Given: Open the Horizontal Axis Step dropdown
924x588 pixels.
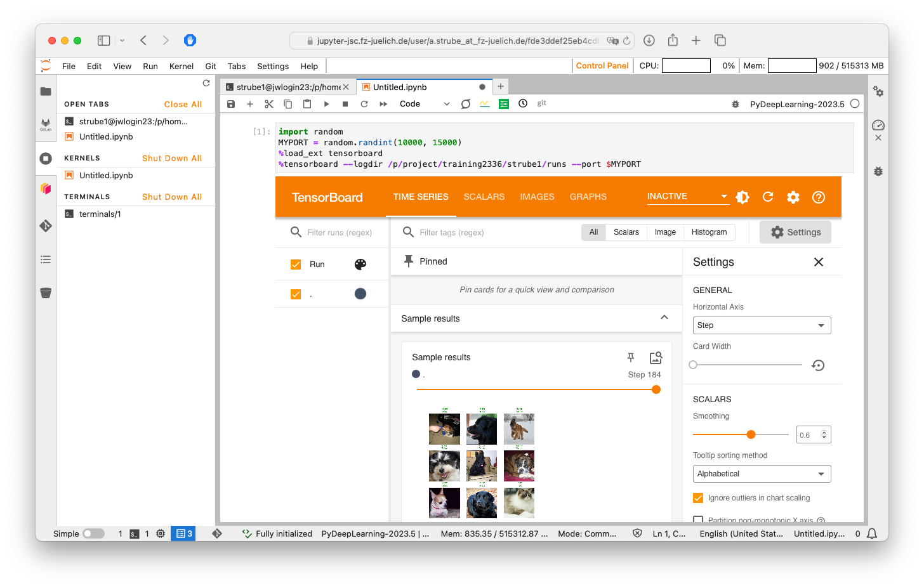Looking at the screenshot, I should tap(762, 325).
